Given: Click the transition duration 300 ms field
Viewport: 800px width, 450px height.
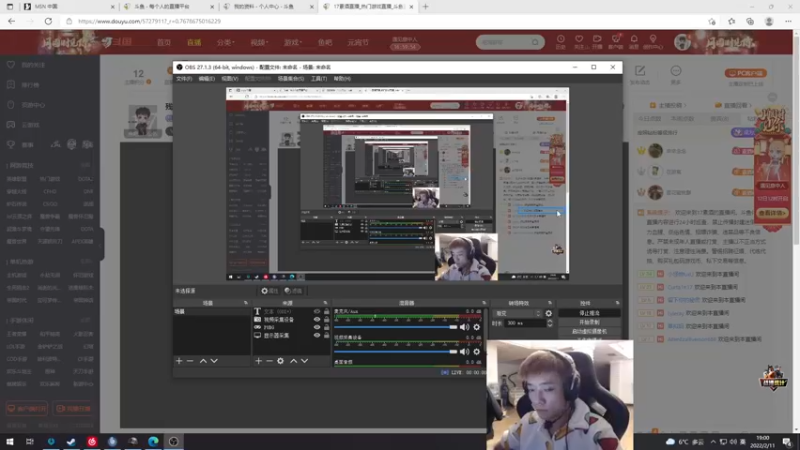Looking at the screenshot, I should tap(524, 323).
